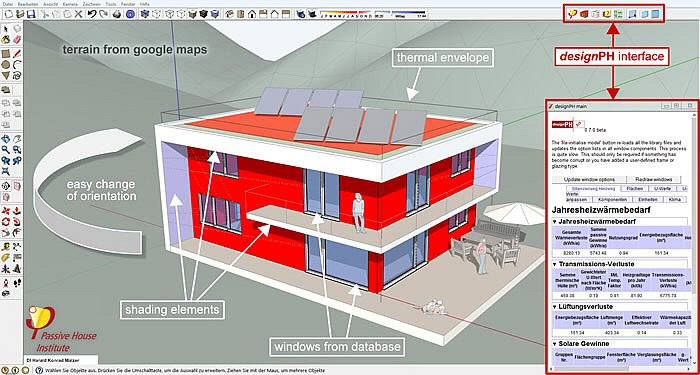The image size is (700, 375).
Task: Adjust the shadow month slider
Action: [346, 15]
